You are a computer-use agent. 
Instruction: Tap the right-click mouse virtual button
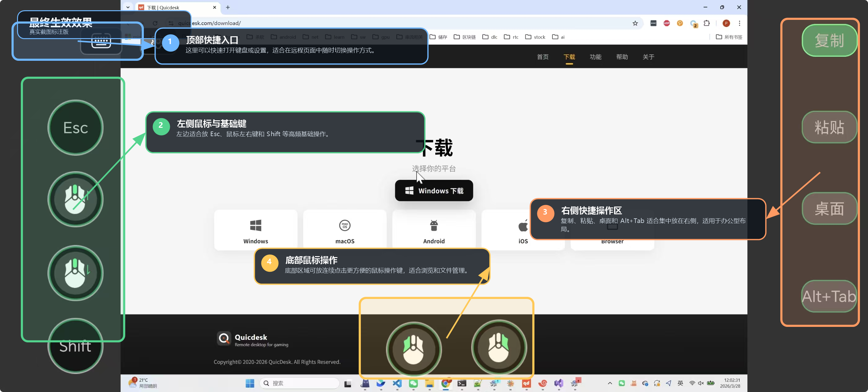[499, 348]
